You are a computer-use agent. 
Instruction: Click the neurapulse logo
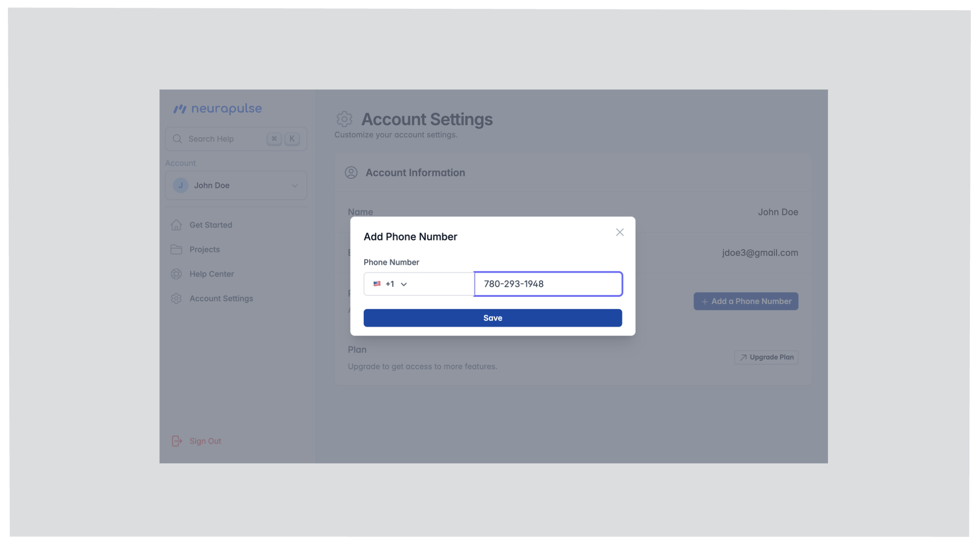pyautogui.click(x=217, y=109)
